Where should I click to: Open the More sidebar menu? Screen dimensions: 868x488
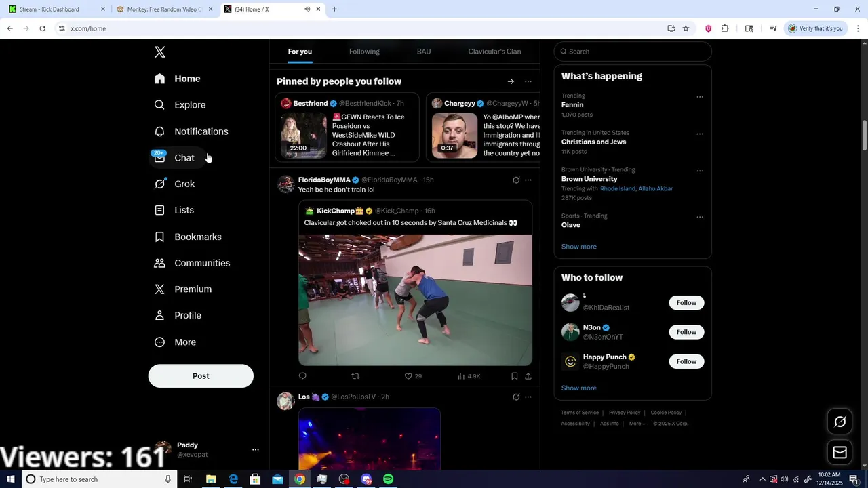(174, 342)
